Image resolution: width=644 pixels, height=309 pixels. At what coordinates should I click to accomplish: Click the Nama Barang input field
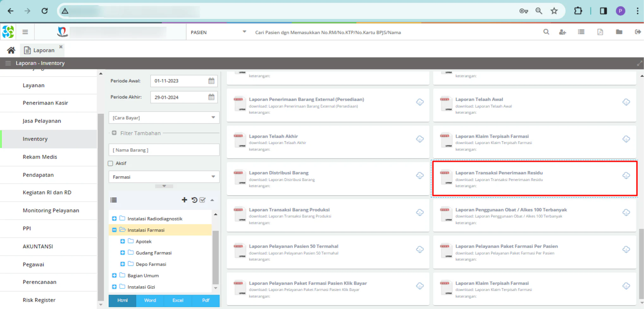click(x=164, y=150)
